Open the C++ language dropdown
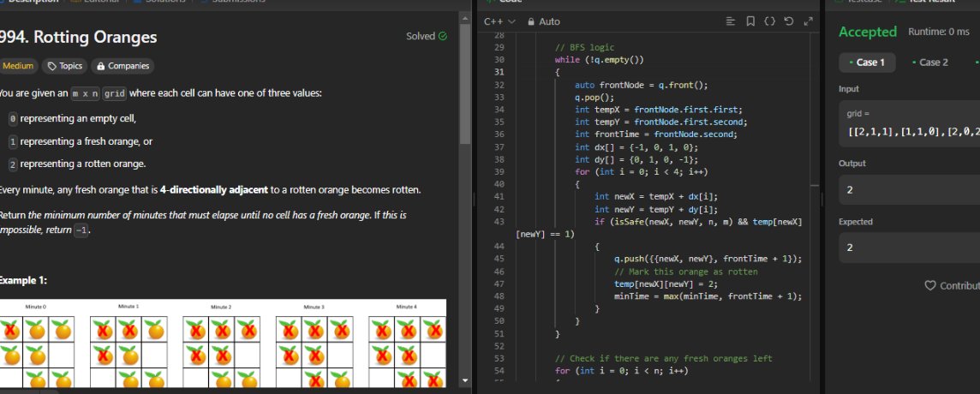Viewport: 980px width, 394px height. 499,21
